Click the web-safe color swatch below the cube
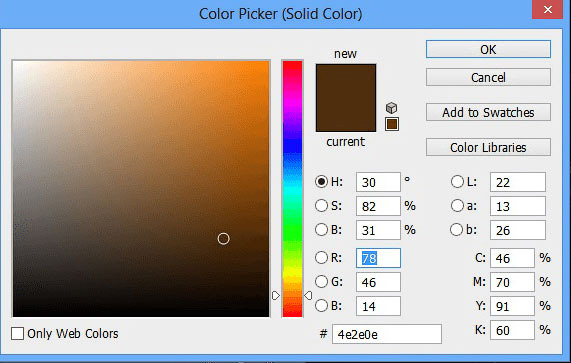This screenshot has width=571, height=363. (392, 124)
